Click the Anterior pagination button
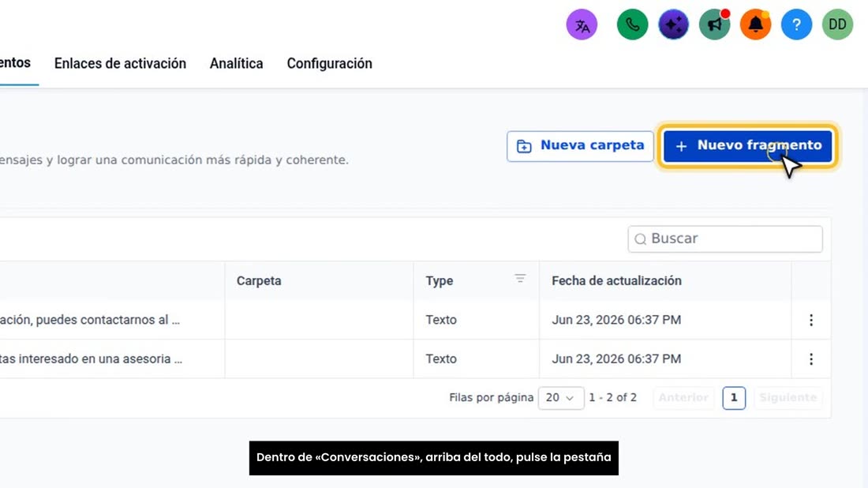 point(683,398)
